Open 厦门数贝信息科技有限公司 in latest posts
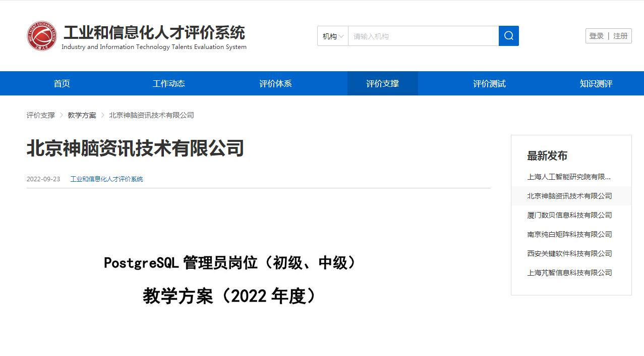Viewport: 644px width, 356px height. click(x=569, y=215)
